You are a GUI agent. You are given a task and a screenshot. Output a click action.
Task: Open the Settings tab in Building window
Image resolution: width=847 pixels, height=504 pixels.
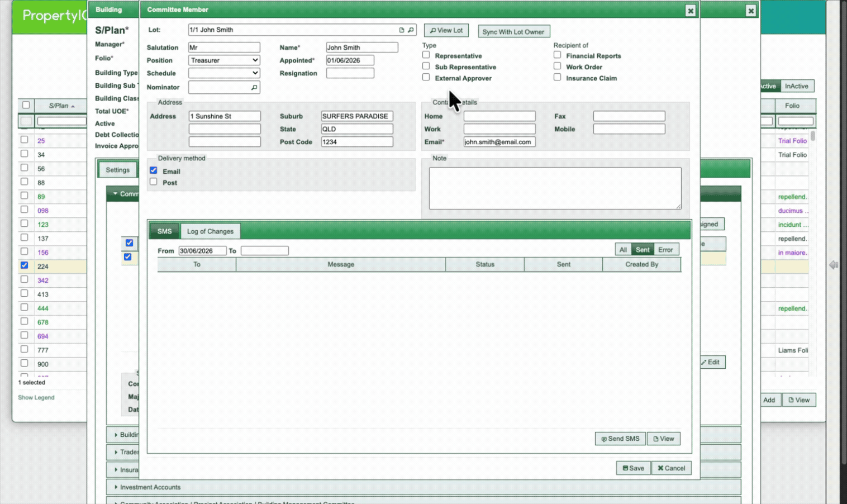pyautogui.click(x=118, y=170)
